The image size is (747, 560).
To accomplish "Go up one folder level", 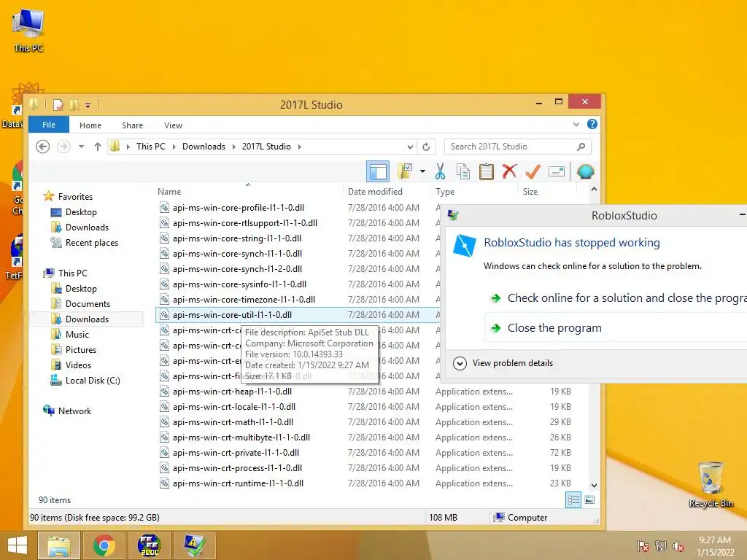I will (x=98, y=147).
